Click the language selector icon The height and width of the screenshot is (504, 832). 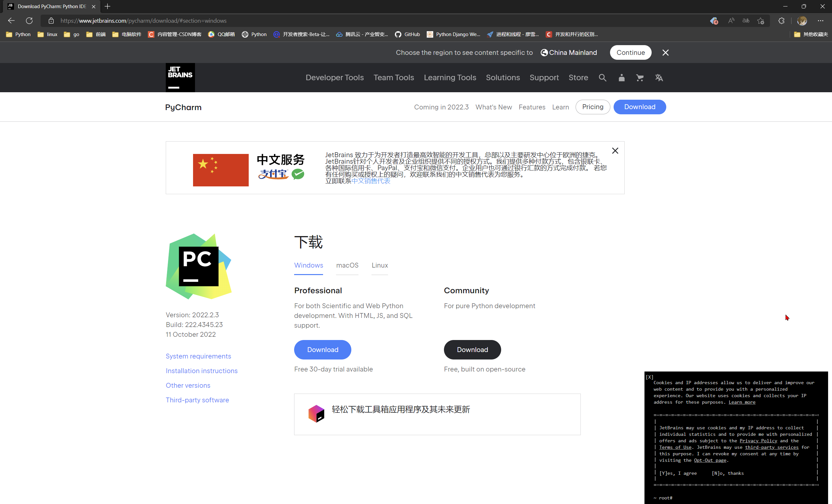pos(659,78)
